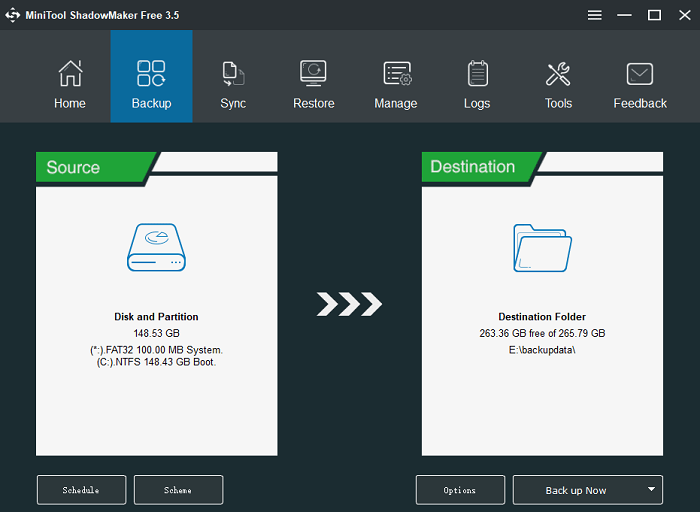This screenshot has height=512, width=700.
Task: Switch to the Backup tab
Action: pos(151,77)
